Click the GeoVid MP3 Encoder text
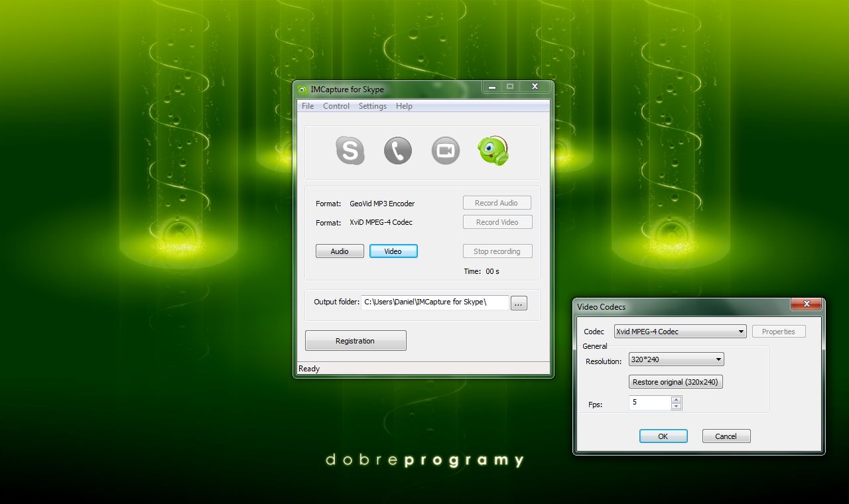Viewport: 849px width, 504px height. (382, 204)
